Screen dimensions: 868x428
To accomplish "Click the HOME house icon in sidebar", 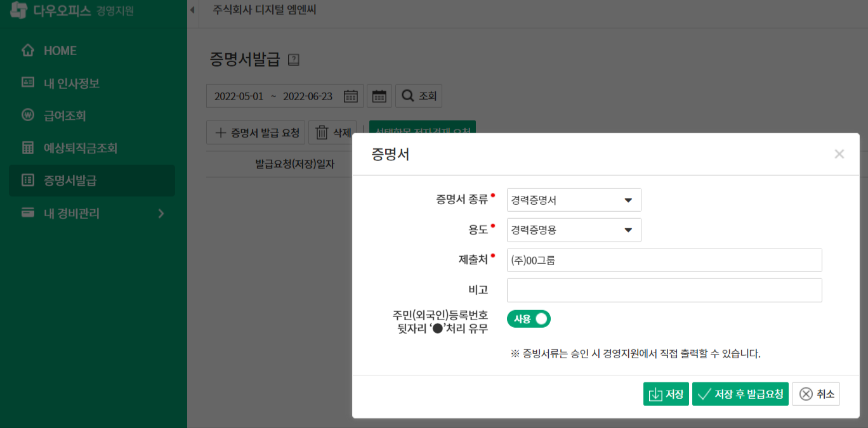I will tap(28, 50).
